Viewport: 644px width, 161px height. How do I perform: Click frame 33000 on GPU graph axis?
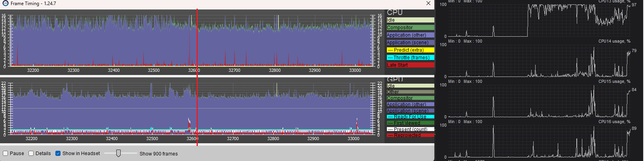tap(353, 139)
